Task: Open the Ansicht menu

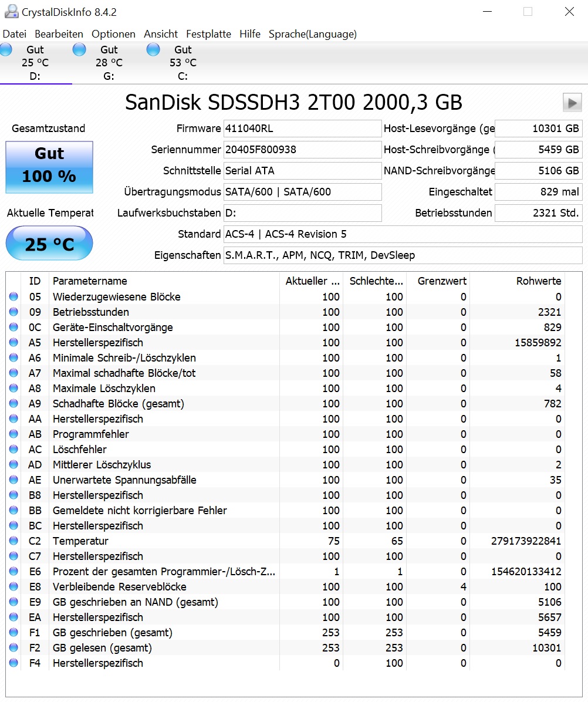Action: (161, 34)
